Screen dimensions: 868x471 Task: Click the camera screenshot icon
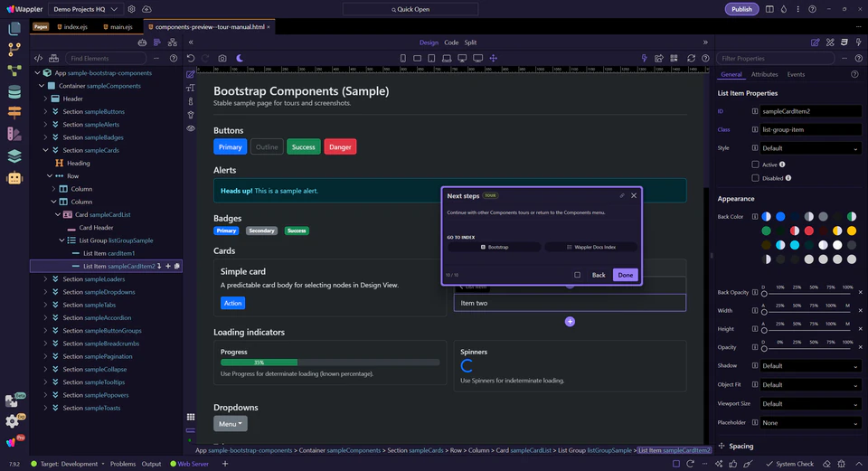coord(222,58)
